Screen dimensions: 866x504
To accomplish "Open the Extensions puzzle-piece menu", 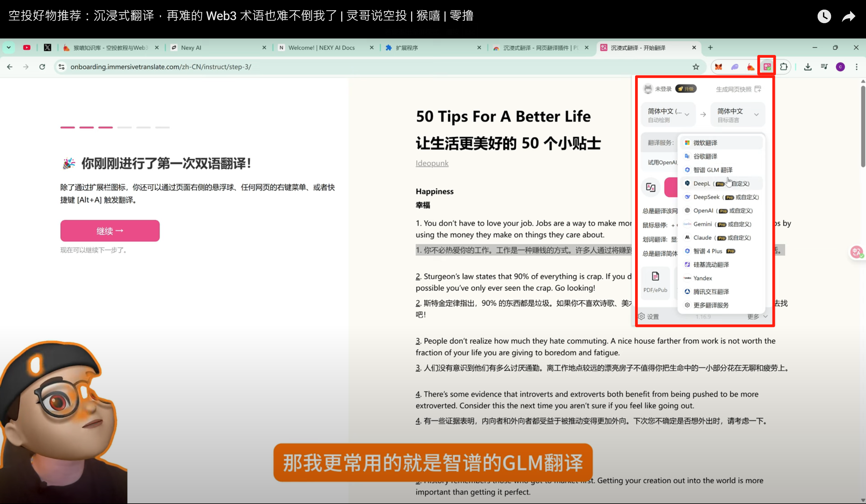I will tap(784, 67).
